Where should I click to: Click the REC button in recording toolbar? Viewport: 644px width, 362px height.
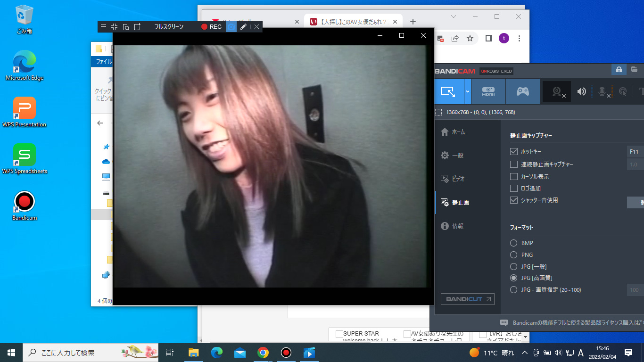211,27
